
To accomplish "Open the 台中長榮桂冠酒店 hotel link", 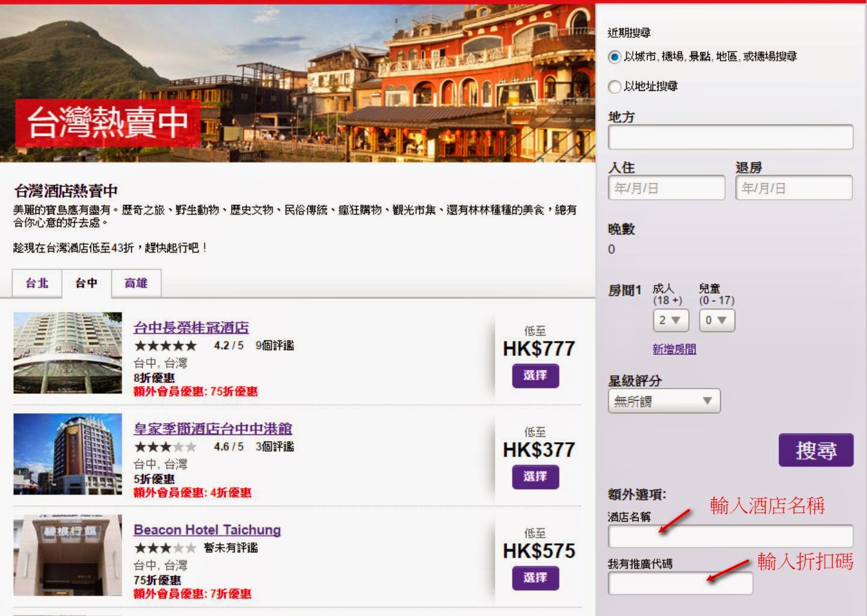I will 191,328.
